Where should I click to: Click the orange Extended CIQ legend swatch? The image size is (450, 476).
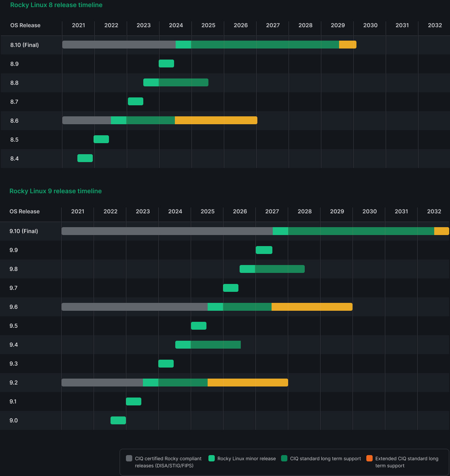click(x=369, y=458)
